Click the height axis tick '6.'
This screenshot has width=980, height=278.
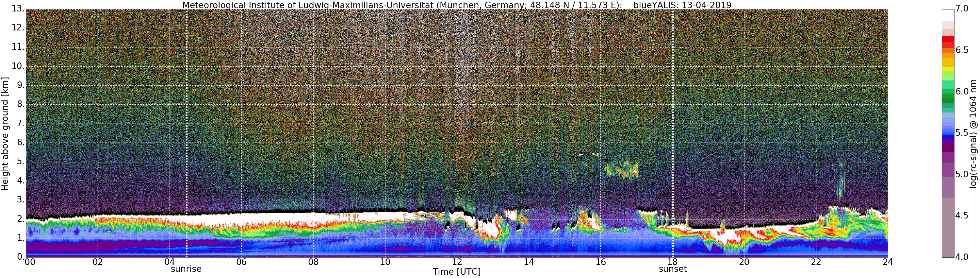[x=20, y=142]
